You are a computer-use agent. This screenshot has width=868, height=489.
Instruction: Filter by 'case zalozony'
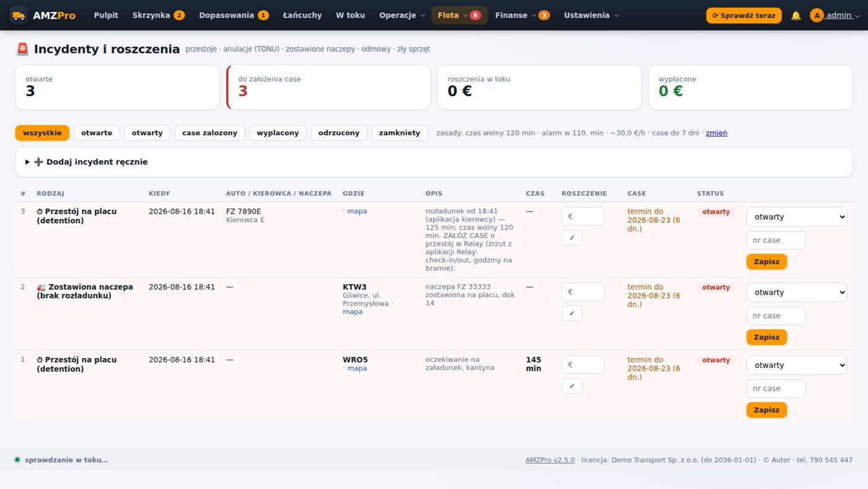click(210, 133)
